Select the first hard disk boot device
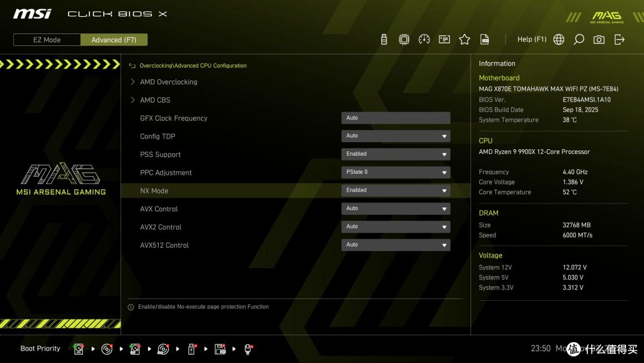 click(79, 349)
